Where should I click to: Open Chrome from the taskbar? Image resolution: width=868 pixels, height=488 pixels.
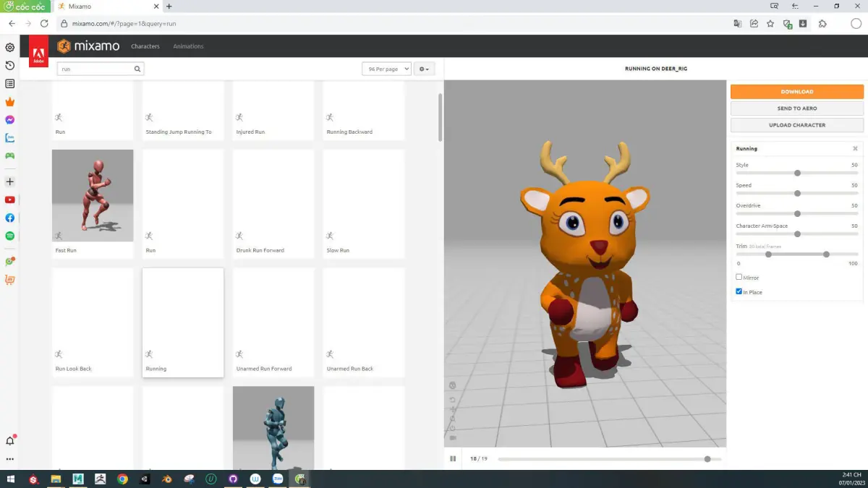(122, 479)
